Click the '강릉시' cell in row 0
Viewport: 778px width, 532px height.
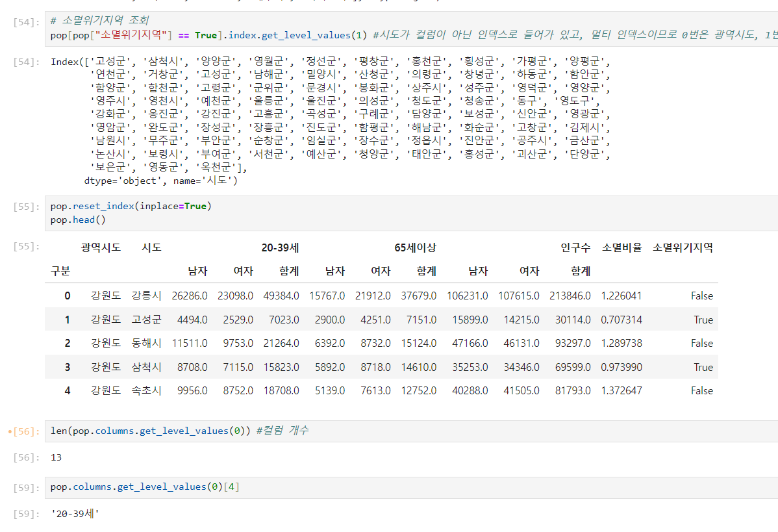pyautogui.click(x=146, y=296)
